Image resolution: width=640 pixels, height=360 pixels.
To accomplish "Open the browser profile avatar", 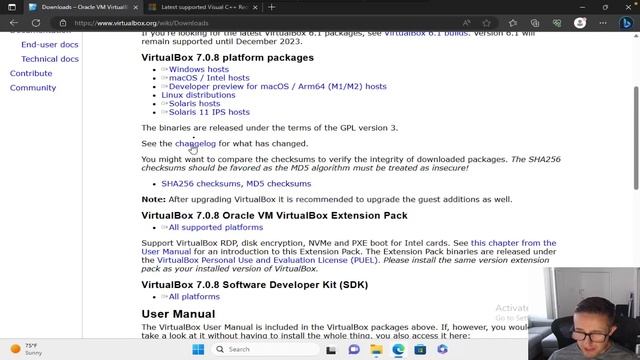I will pyautogui.click(x=580, y=23).
